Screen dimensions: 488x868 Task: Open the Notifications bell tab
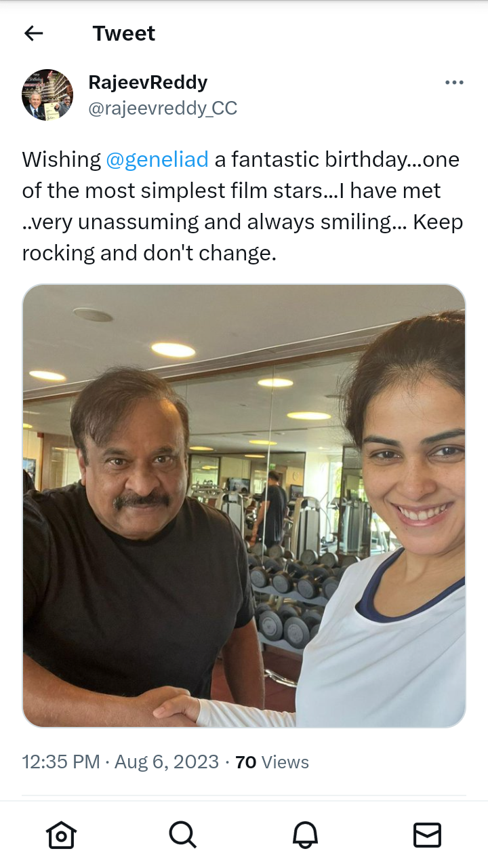pos(305,835)
